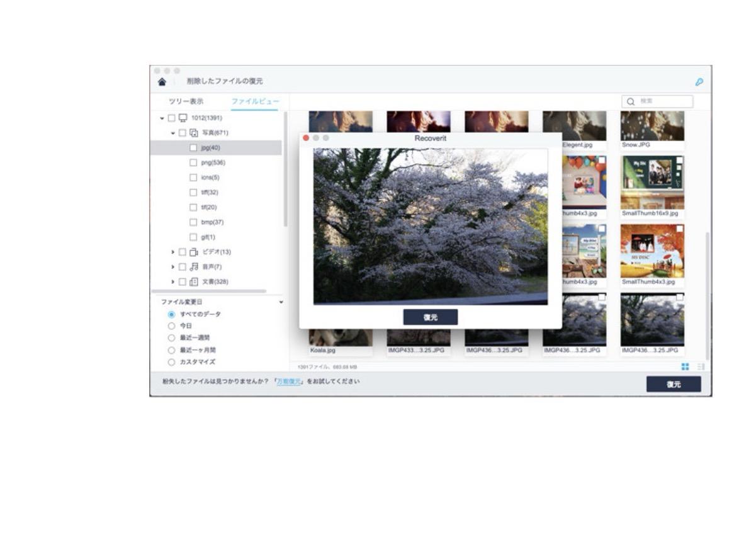This screenshot has width=756, height=539.
Task: Check the 文書(328) checkbox
Action: [183, 281]
